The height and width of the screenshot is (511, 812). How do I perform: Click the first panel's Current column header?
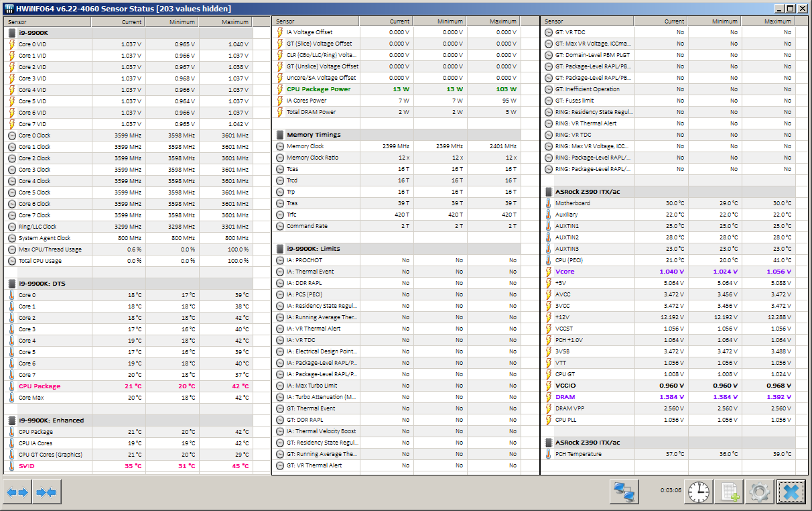coord(118,21)
